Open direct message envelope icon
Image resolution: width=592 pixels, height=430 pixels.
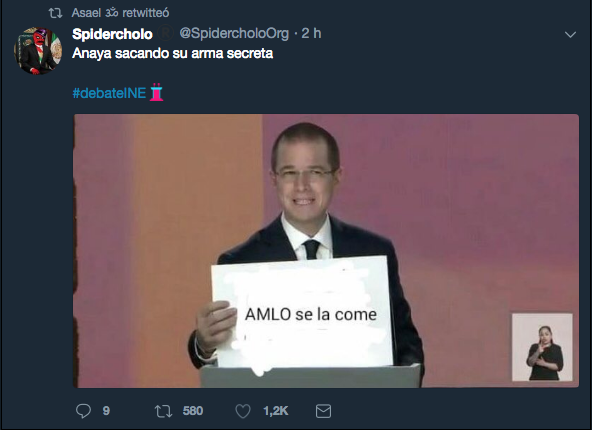pos(323,411)
